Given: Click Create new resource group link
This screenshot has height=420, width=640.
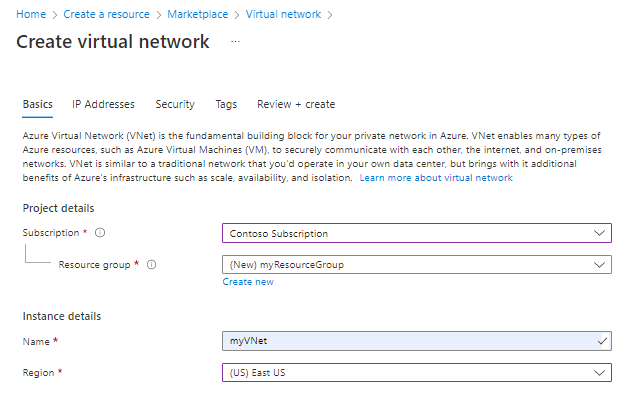Looking at the screenshot, I should [x=248, y=282].
